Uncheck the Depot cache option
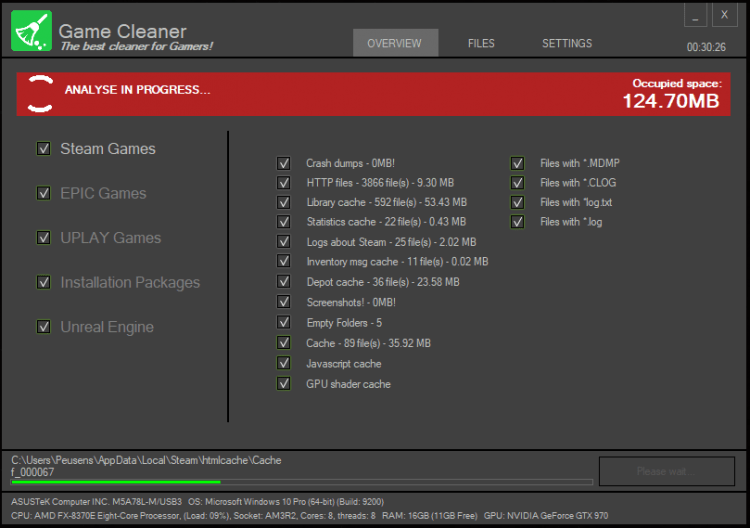Viewport: 750px width, 528px height. (x=283, y=282)
